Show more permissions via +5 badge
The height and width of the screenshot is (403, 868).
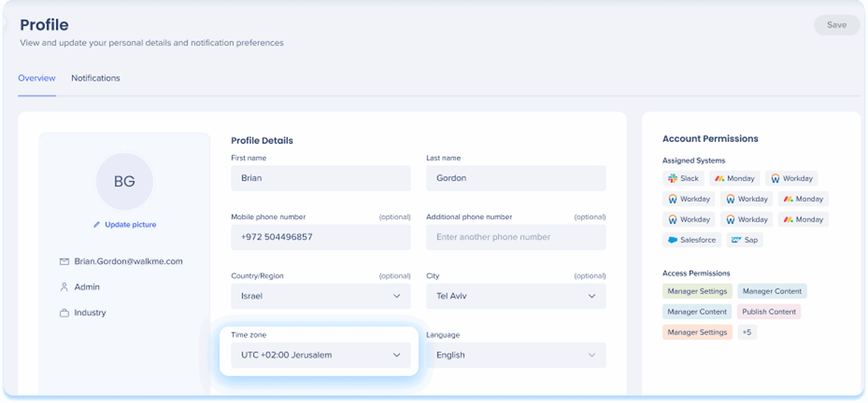[x=747, y=332]
